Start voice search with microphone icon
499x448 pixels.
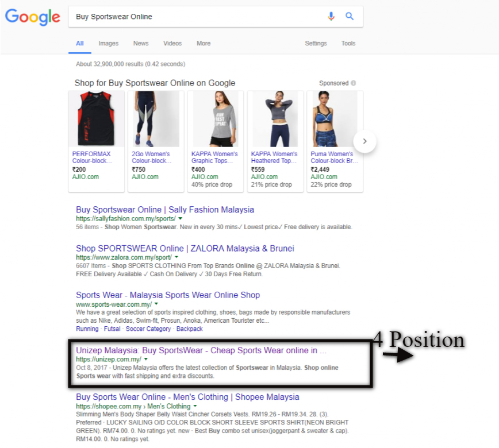[331, 16]
